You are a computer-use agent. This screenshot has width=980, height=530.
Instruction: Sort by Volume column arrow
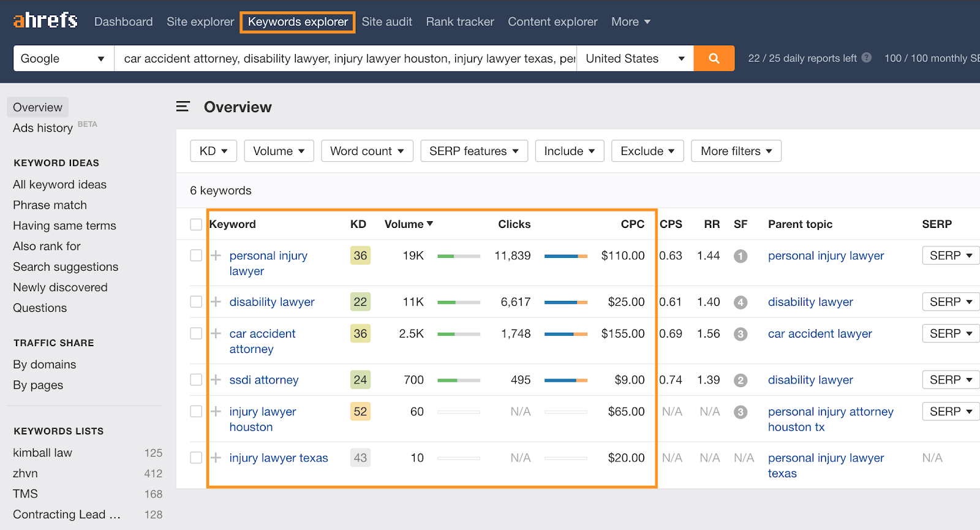[430, 224]
